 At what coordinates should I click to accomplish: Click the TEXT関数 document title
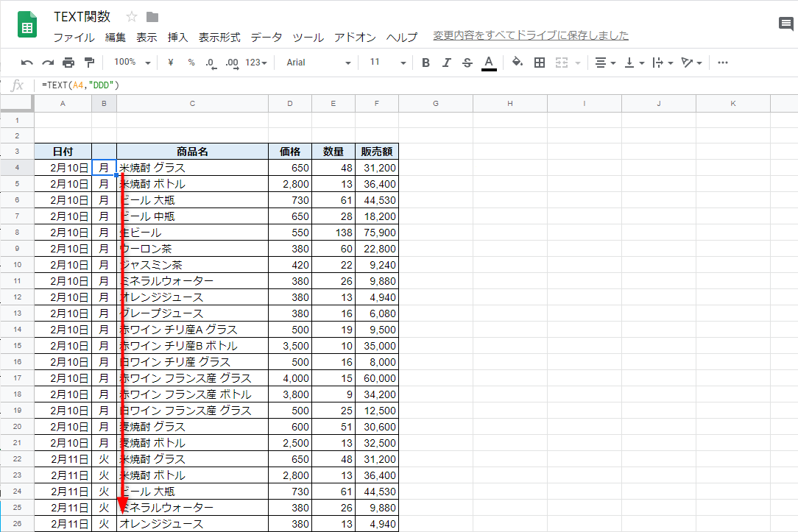(x=82, y=17)
